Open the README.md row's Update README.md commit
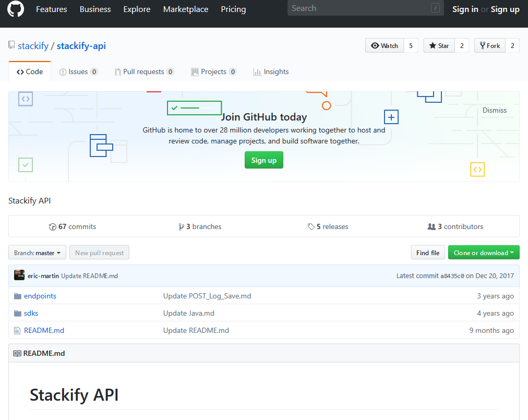This screenshot has width=528, height=420. (x=196, y=330)
